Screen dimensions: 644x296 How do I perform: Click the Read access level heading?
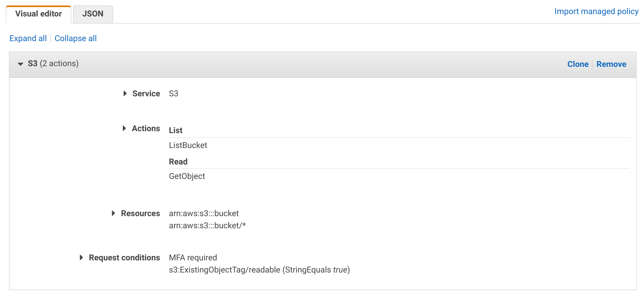[x=178, y=162]
